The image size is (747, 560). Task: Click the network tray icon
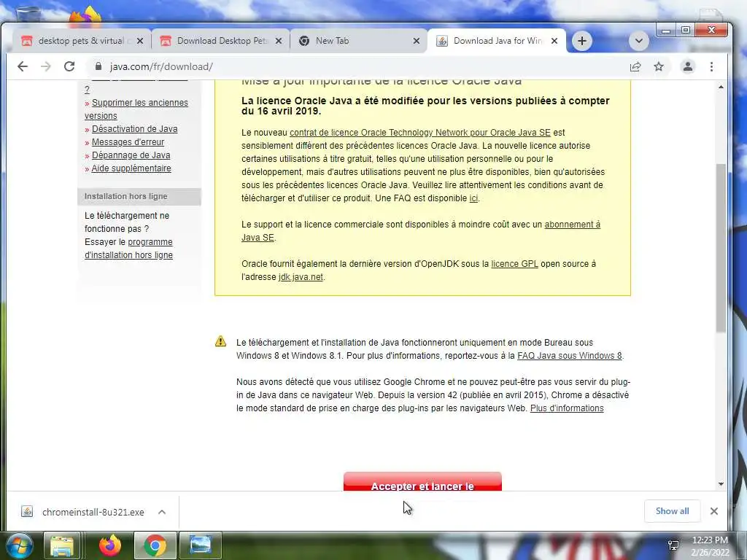(x=673, y=545)
